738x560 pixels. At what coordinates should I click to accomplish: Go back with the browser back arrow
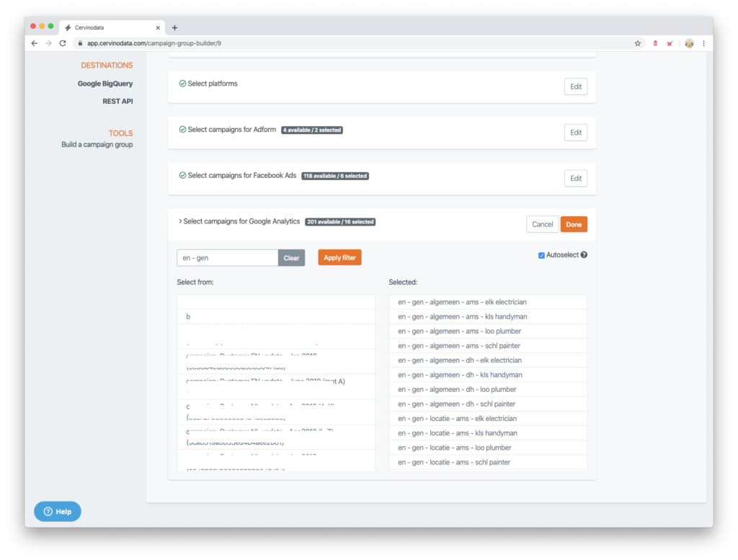(35, 43)
